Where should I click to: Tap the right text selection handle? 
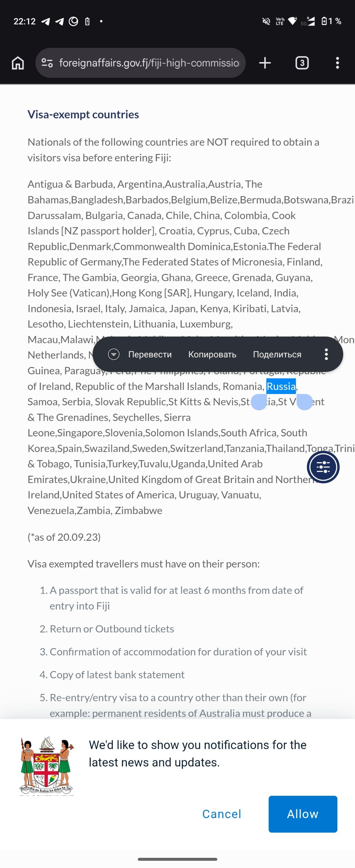tap(304, 402)
